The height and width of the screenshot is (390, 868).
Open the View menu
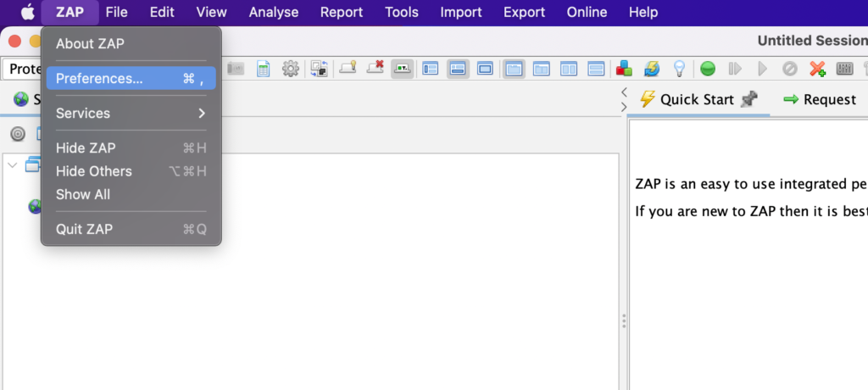coord(211,12)
